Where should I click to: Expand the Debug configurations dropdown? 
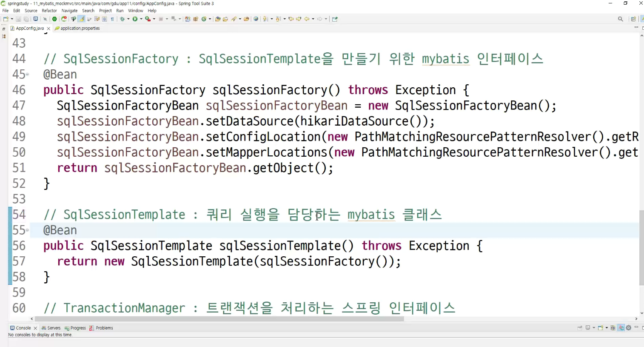click(128, 19)
